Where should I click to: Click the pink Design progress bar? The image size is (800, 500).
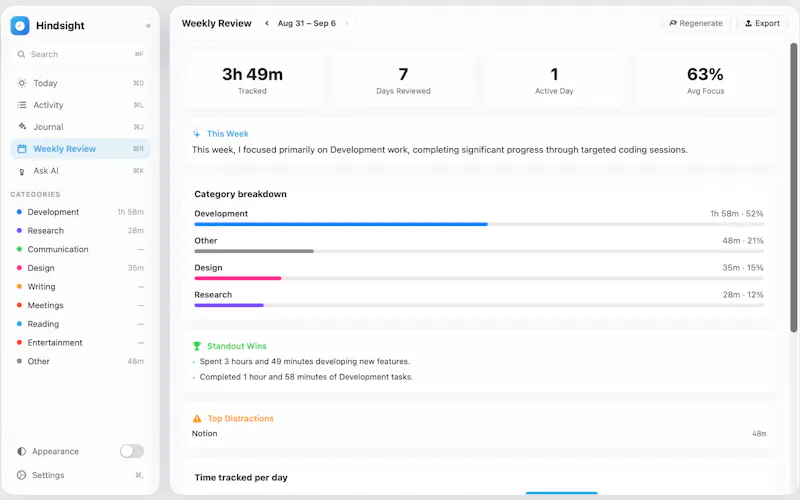click(238, 278)
